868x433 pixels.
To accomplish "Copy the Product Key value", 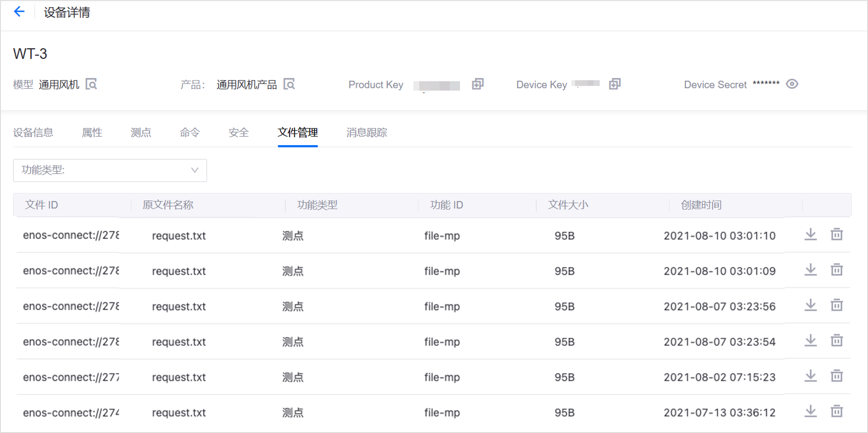I will (x=477, y=84).
